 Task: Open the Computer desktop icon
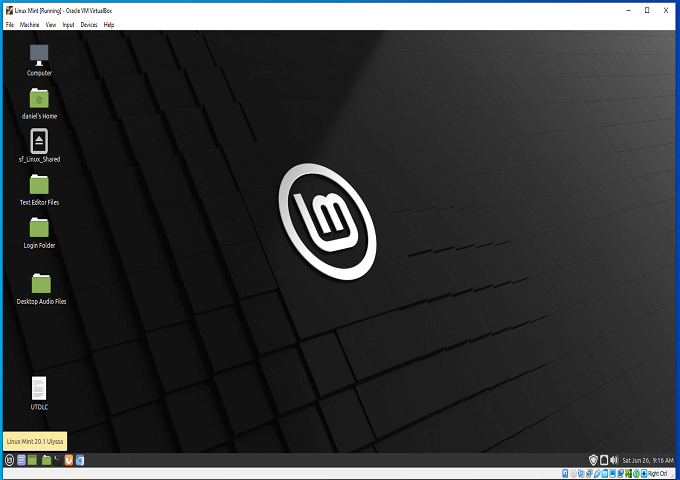click(39, 55)
